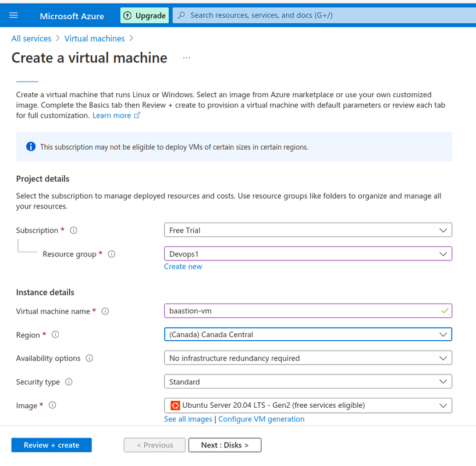Click the Image info icon
The height and width of the screenshot is (466, 476).
(52, 405)
